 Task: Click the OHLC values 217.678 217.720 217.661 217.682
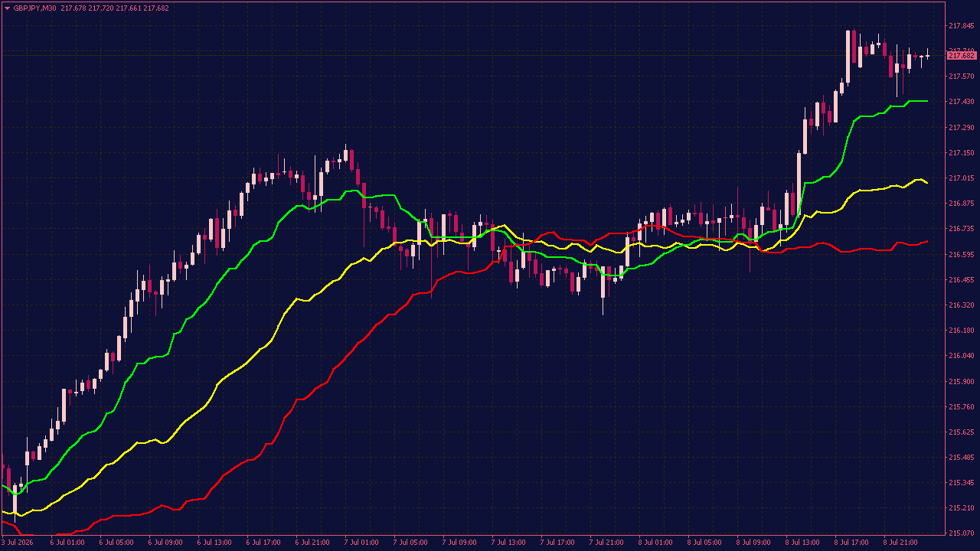coord(114,8)
